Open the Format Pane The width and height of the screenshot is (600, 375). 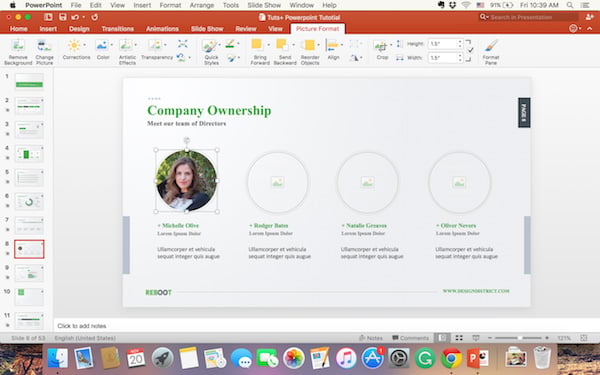(x=491, y=52)
